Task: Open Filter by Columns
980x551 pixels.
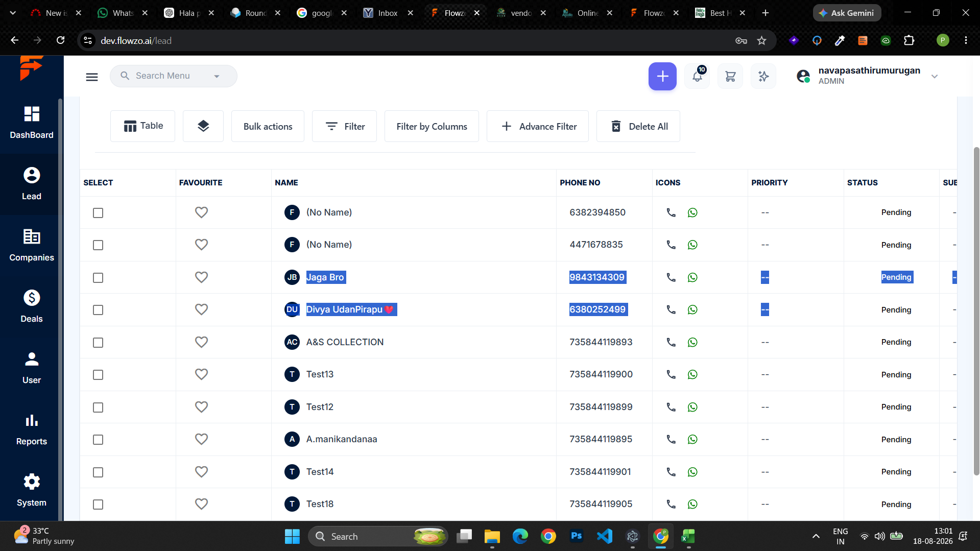Action: (432, 126)
